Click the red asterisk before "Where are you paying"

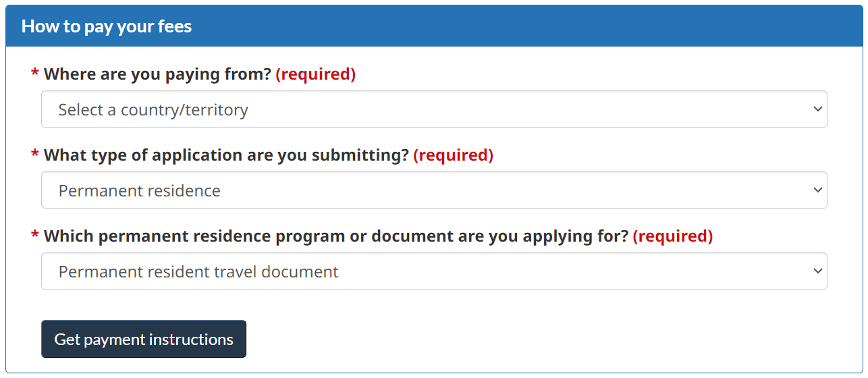tap(35, 74)
